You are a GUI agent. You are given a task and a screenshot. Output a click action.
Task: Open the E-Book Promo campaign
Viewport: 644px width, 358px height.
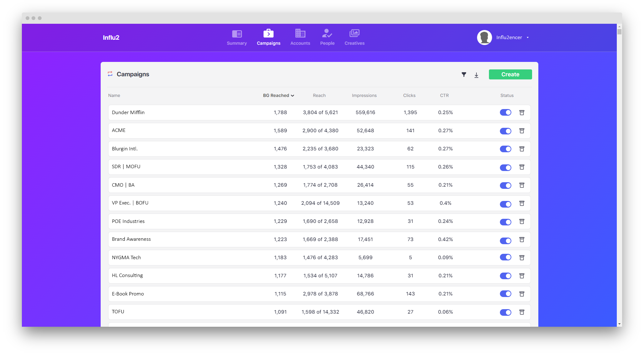coord(128,294)
